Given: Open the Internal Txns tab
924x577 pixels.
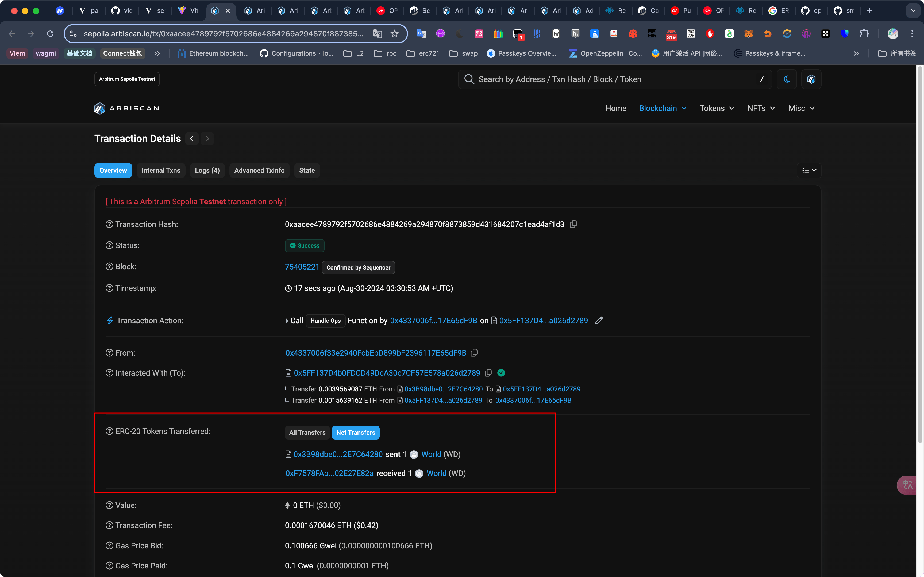Looking at the screenshot, I should click(161, 170).
